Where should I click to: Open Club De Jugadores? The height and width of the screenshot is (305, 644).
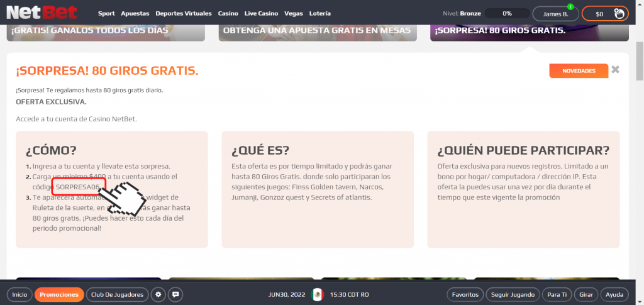click(x=117, y=294)
